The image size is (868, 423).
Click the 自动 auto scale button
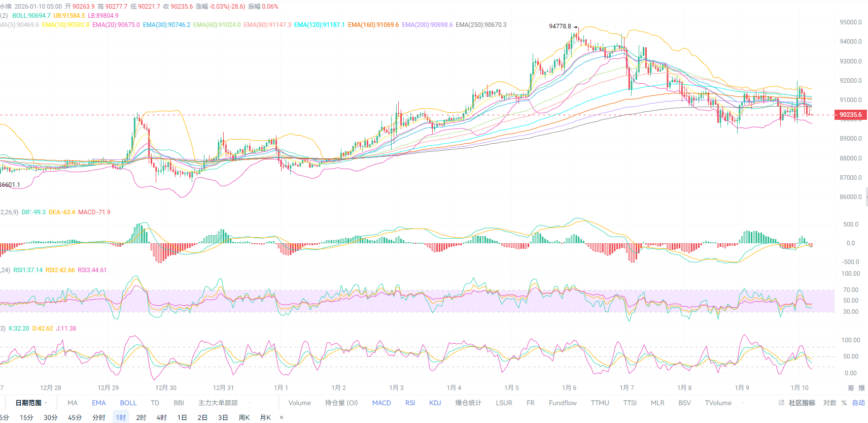(x=858, y=403)
